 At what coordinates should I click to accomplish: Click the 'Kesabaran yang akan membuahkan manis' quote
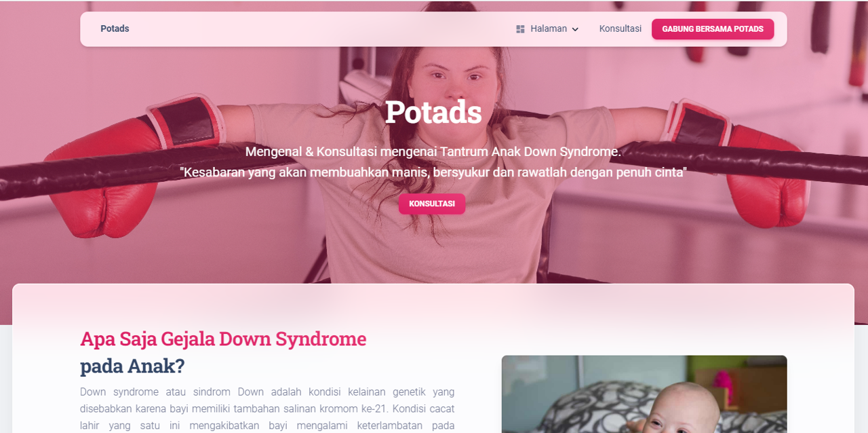tap(433, 172)
